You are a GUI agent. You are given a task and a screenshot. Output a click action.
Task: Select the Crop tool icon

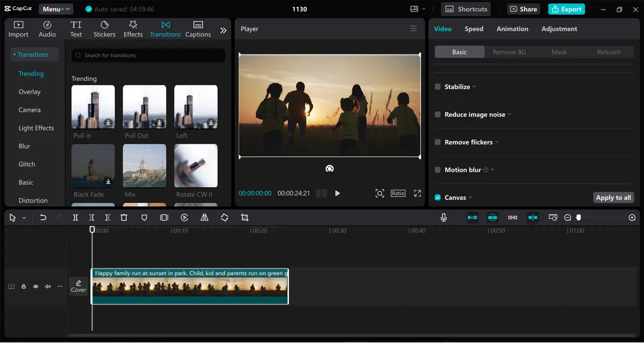(245, 217)
